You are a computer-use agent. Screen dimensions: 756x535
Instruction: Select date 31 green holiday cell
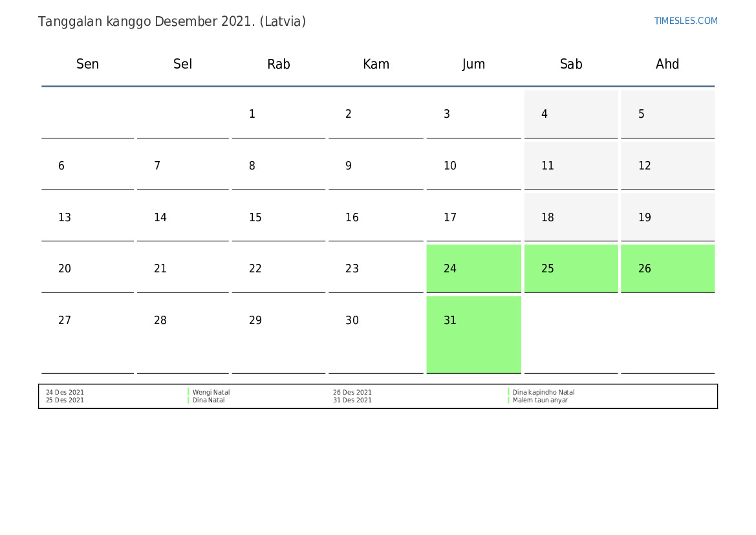click(x=473, y=334)
